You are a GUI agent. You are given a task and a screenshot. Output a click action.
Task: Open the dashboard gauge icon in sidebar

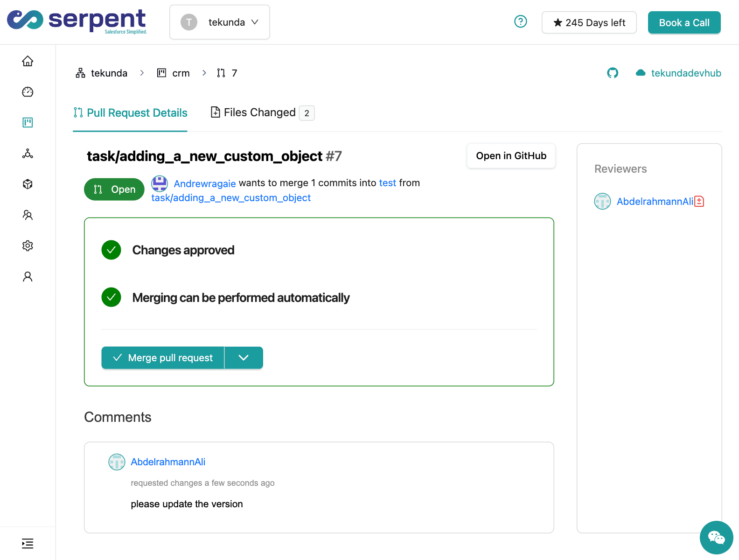coord(28,92)
